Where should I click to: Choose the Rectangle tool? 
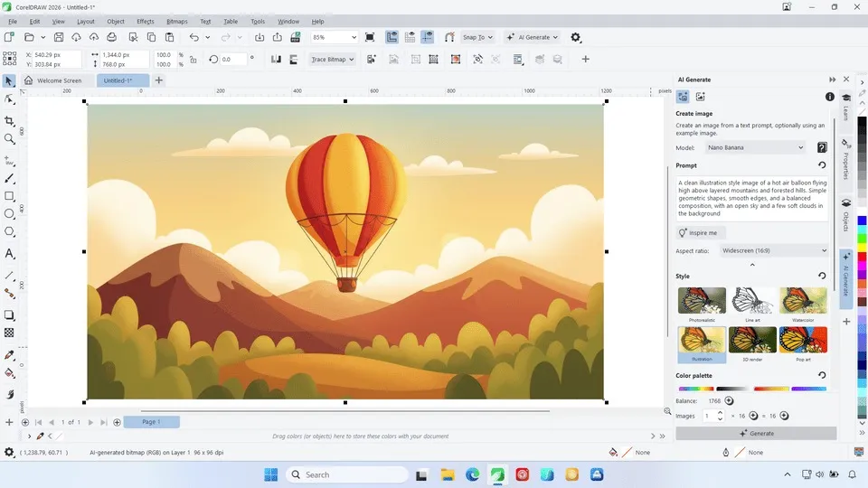[10, 196]
